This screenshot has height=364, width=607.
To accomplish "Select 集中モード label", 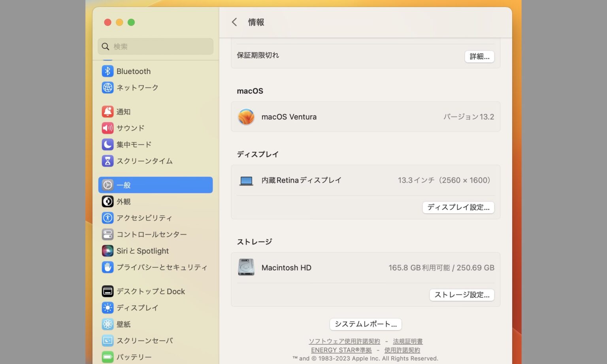I will [134, 144].
